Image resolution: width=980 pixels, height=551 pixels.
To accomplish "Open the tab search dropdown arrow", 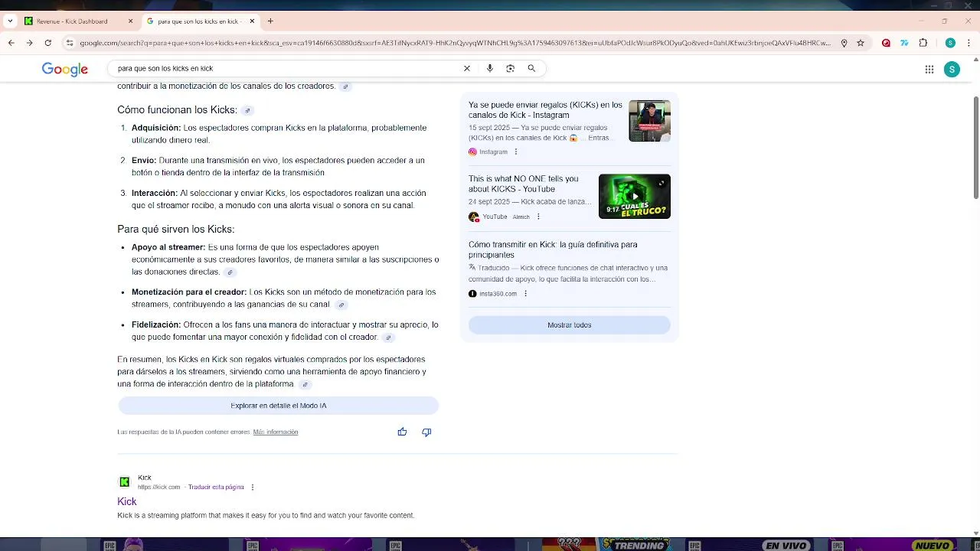I will point(10,21).
